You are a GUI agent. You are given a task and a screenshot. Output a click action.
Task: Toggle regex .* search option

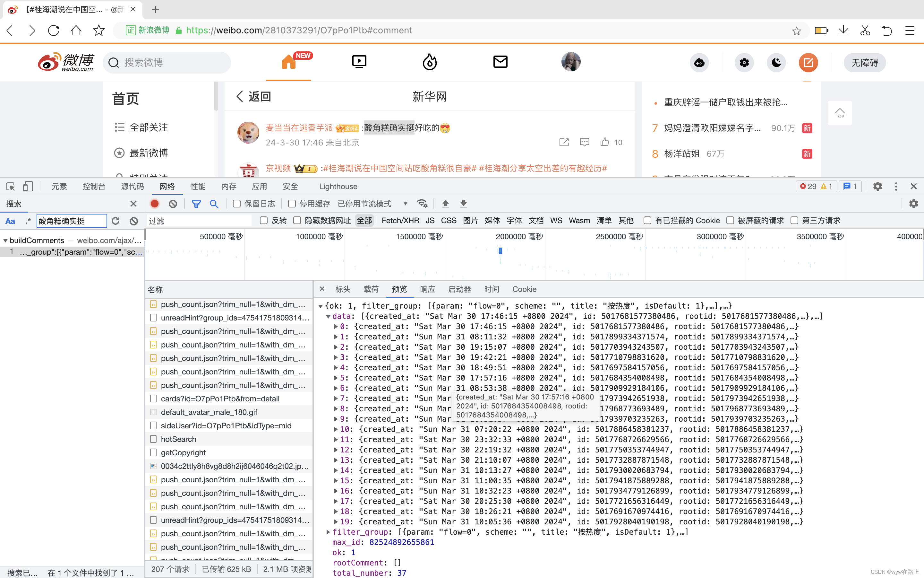pos(28,221)
